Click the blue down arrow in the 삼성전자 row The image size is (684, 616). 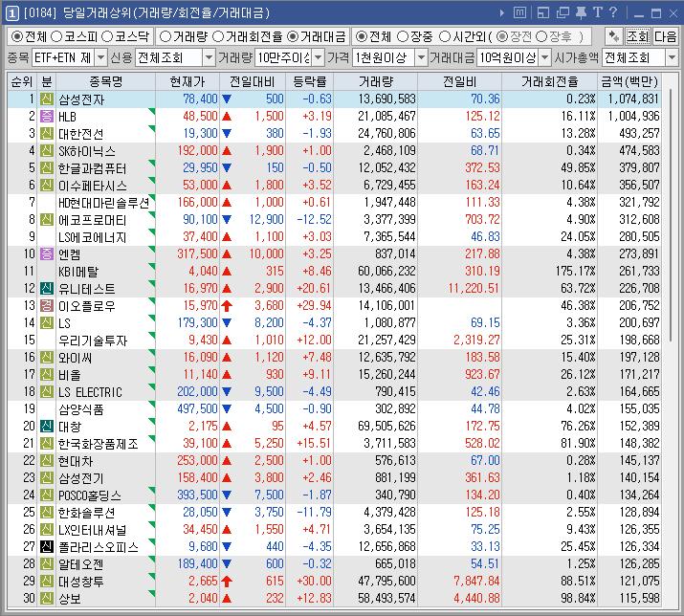click(227, 99)
